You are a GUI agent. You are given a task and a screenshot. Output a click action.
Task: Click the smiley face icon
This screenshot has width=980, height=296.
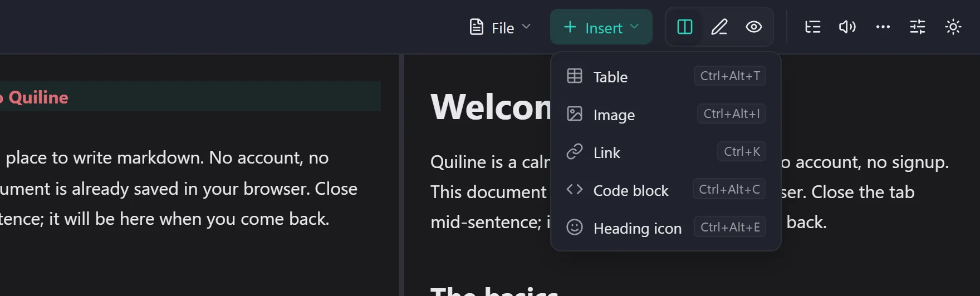point(575,227)
